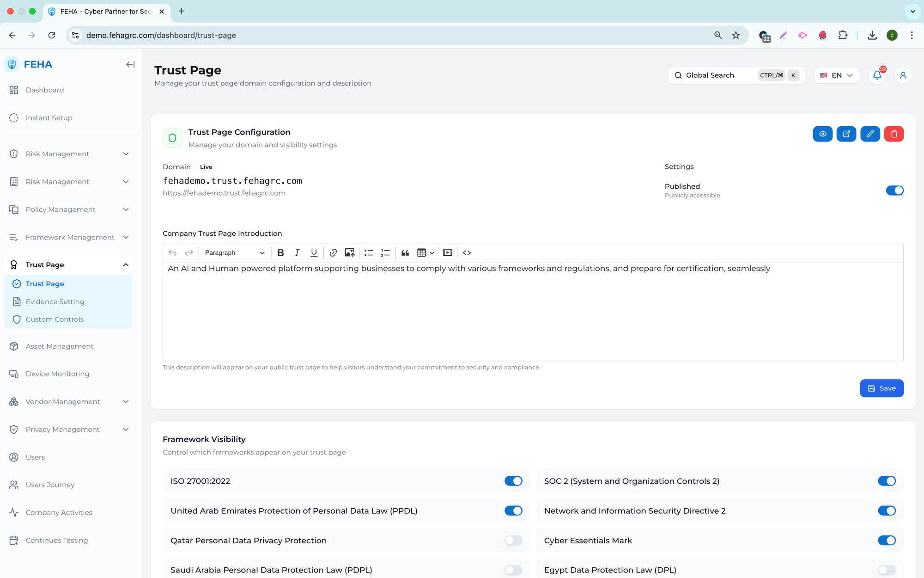Open notifications bell icon
This screenshot has width=924, height=578.
click(x=877, y=75)
